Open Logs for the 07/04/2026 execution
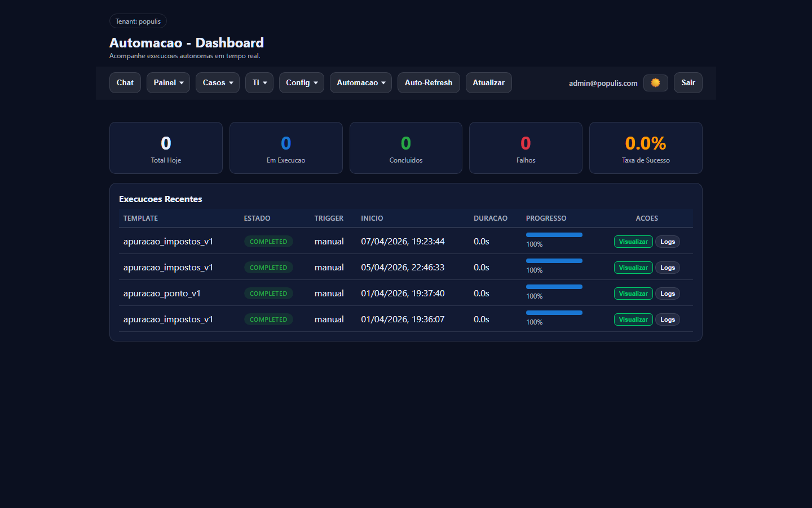 668,242
